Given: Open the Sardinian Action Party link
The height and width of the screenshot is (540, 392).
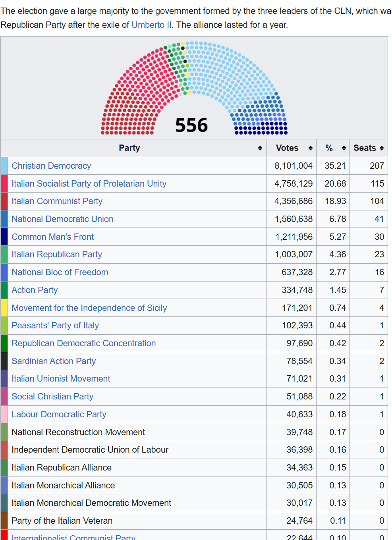Looking at the screenshot, I should tap(54, 361).
